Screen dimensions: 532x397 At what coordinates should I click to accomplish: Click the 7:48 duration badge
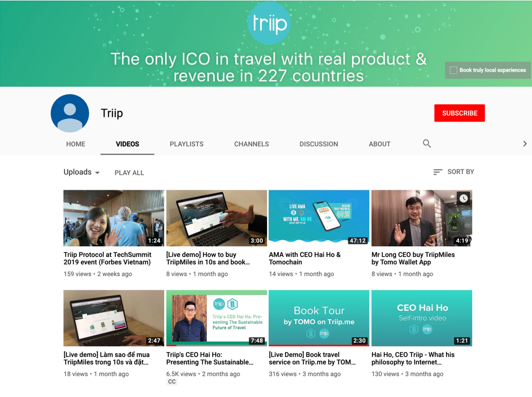256,341
